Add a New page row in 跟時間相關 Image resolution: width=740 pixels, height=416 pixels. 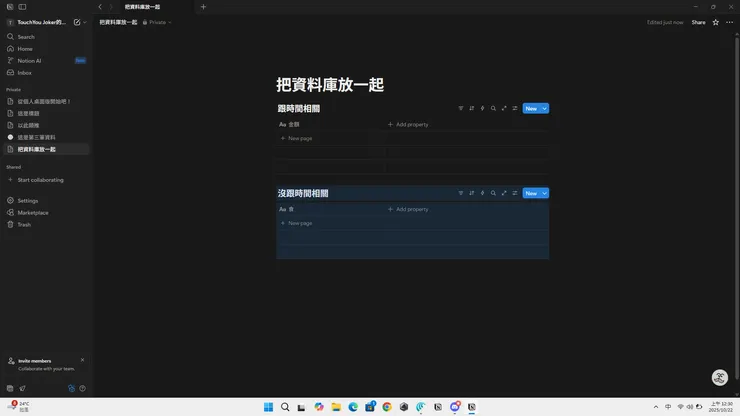point(296,138)
